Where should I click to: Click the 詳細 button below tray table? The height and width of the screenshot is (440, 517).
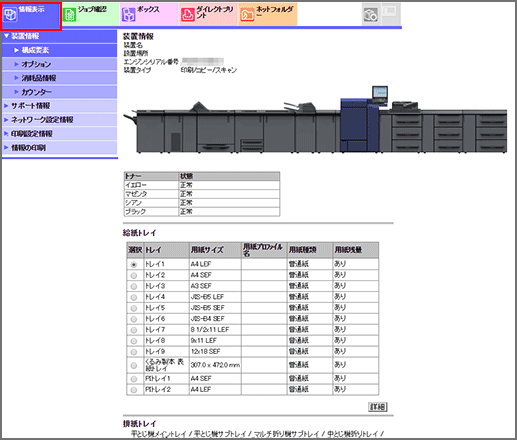tap(378, 407)
